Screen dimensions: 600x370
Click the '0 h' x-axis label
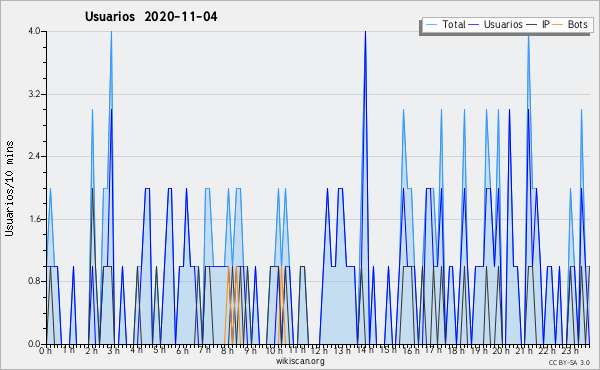[46, 351]
